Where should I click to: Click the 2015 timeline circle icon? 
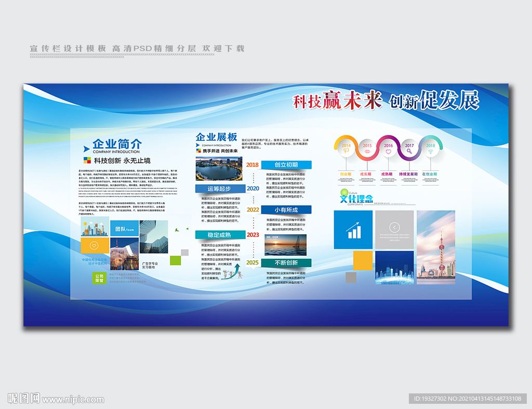[367, 151]
